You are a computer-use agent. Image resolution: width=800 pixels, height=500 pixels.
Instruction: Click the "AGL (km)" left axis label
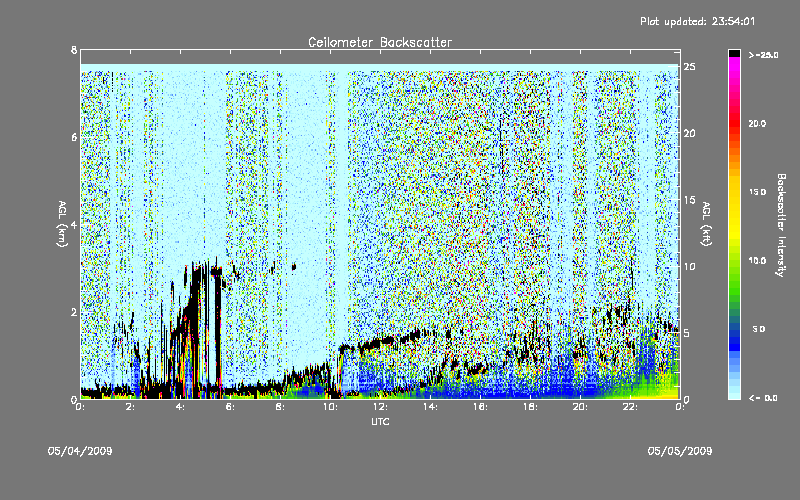62,223
